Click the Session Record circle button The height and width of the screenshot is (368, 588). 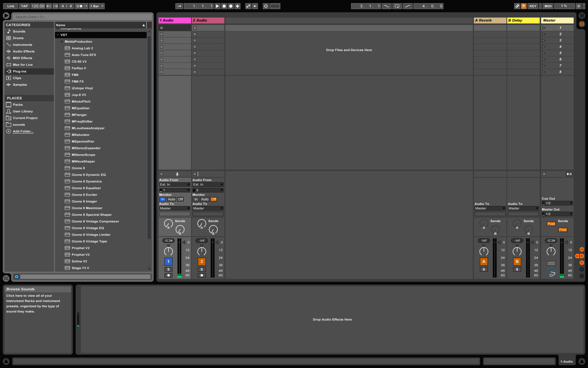coord(266,6)
